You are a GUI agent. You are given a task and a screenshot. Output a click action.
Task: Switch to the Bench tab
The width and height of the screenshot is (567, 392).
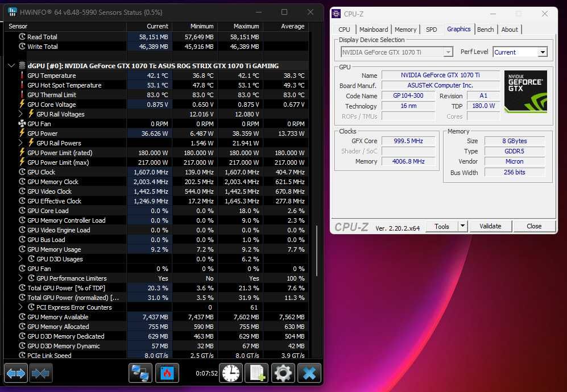coord(485,30)
